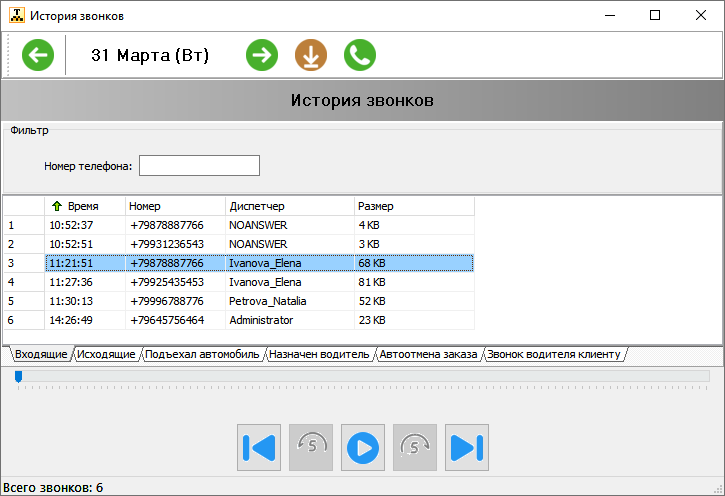
Task: Switch to Звонок водителя клиенту tab
Action: (x=554, y=354)
